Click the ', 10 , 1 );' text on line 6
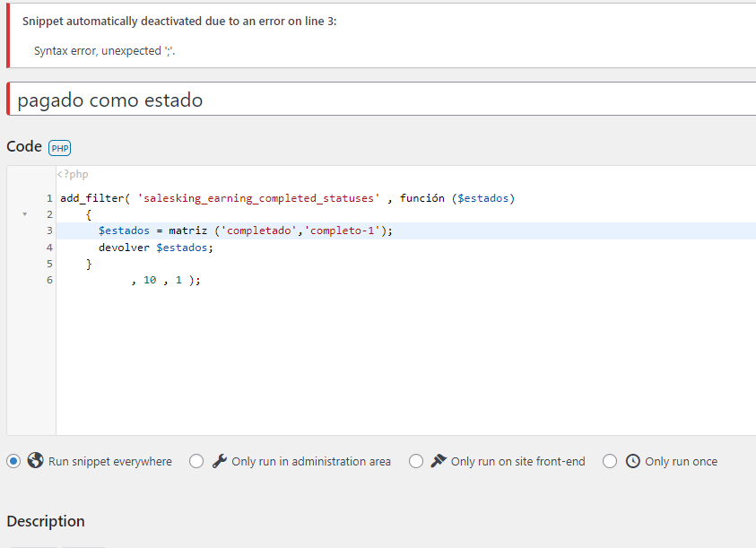 click(x=165, y=280)
